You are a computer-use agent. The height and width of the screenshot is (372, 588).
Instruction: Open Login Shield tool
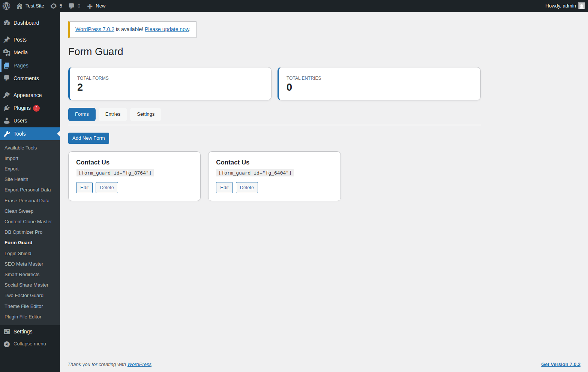point(18,254)
